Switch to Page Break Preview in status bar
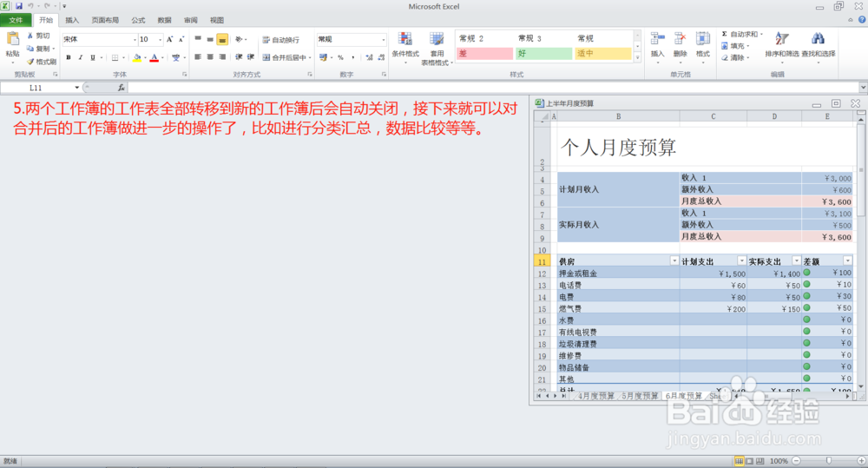This screenshot has height=468, width=868. coord(759,461)
